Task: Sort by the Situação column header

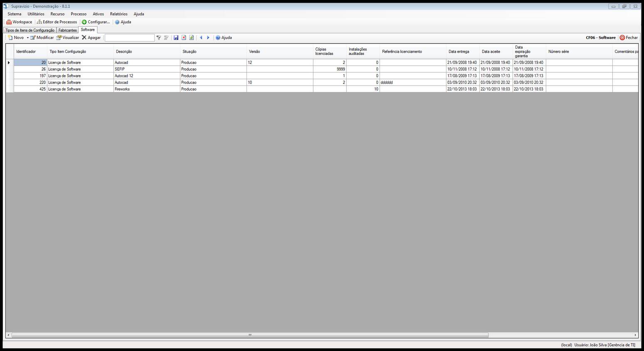Action: point(213,52)
